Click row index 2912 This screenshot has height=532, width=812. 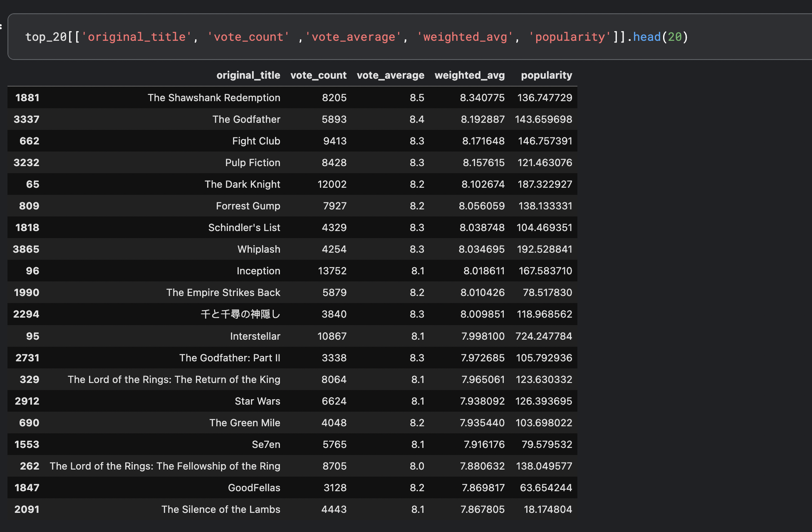click(x=27, y=401)
